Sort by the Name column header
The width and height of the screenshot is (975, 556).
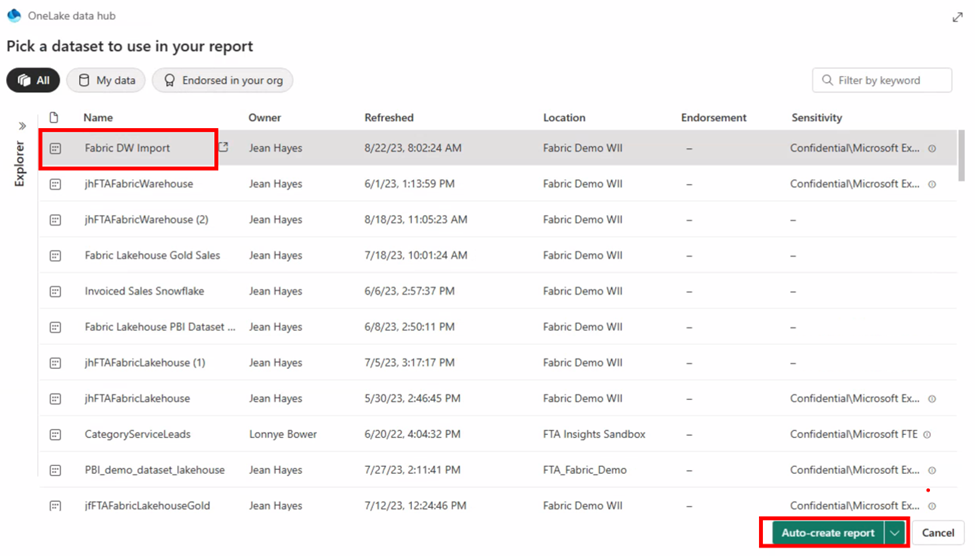click(x=98, y=118)
